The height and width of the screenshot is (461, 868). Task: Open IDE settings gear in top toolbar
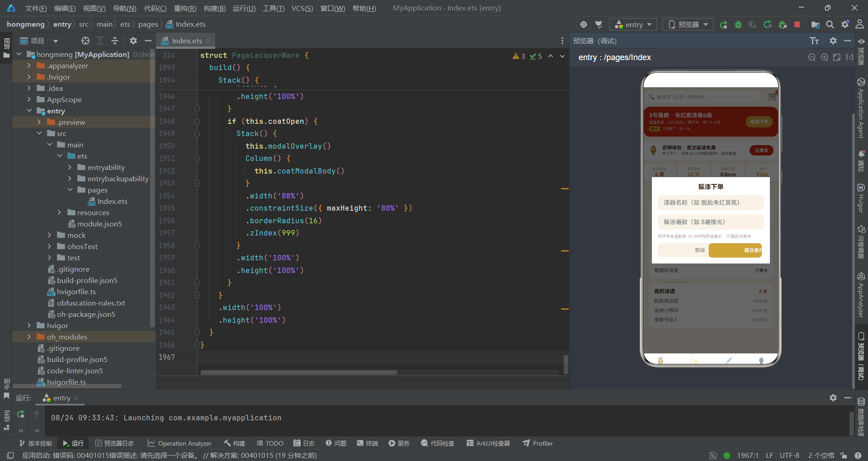pos(845,24)
